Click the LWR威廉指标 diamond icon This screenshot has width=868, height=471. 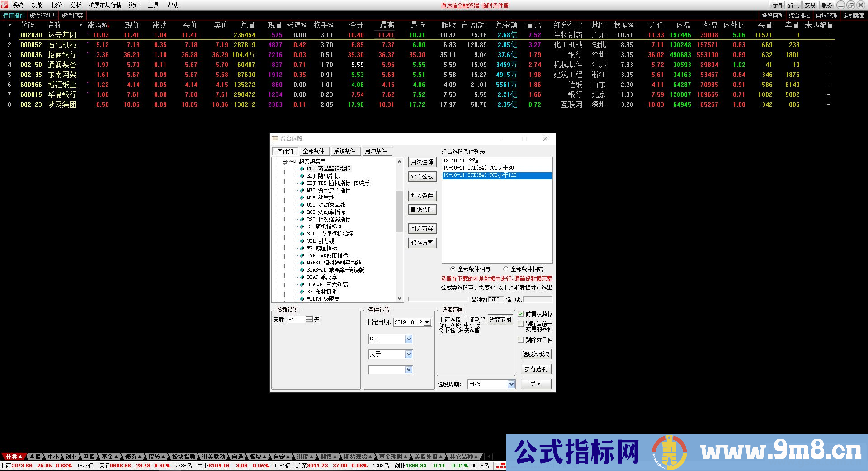point(302,255)
